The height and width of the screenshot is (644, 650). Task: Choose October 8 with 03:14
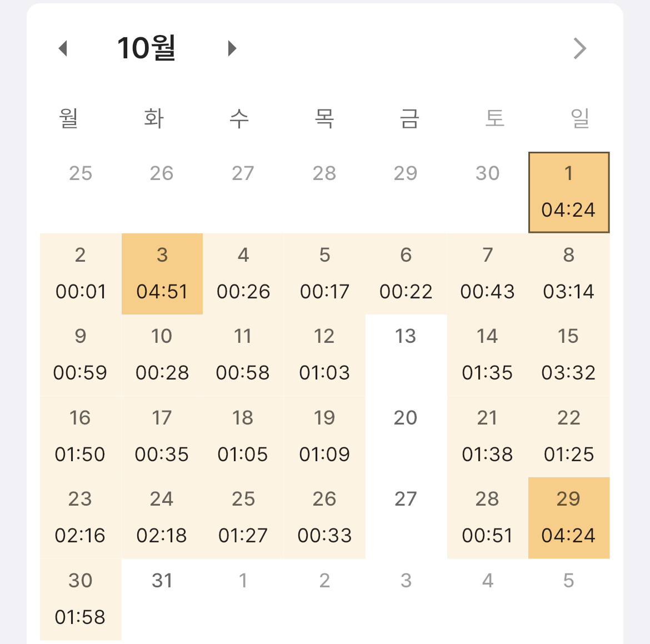(568, 273)
